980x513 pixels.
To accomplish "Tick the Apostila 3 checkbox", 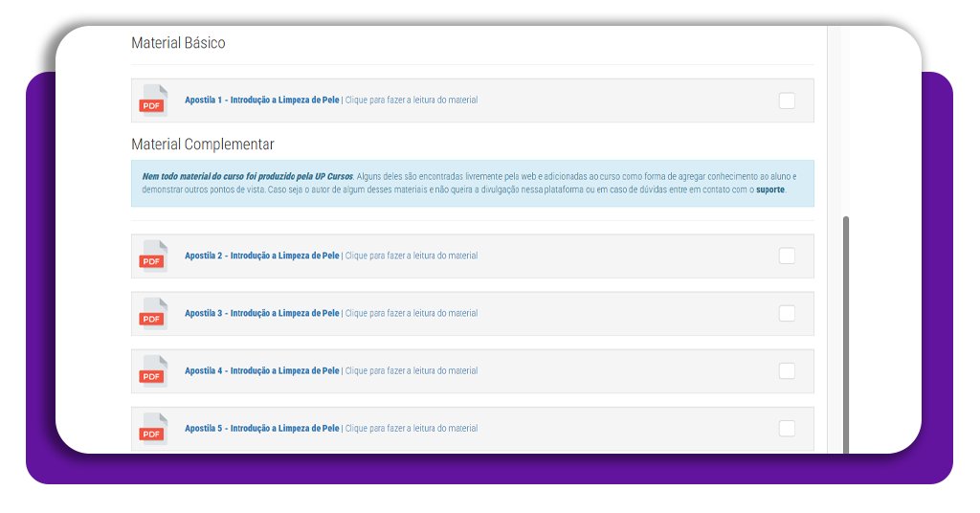I will point(787,313).
